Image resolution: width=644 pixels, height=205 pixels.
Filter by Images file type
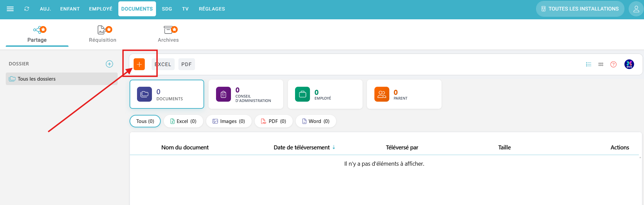(229, 121)
